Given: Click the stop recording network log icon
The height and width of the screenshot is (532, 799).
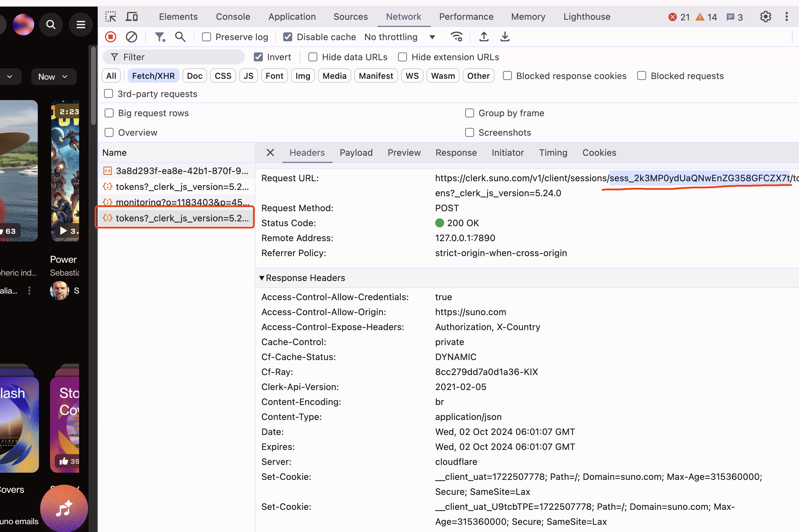Looking at the screenshot, I should tap(110, 37).
